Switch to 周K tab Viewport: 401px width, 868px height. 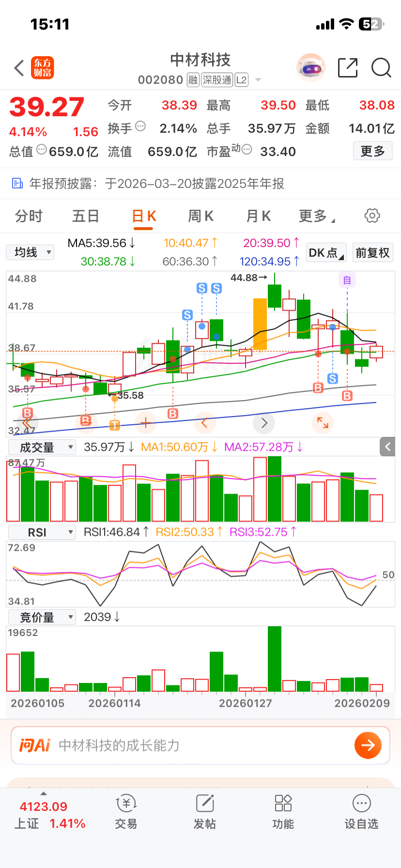pos(200,216)
